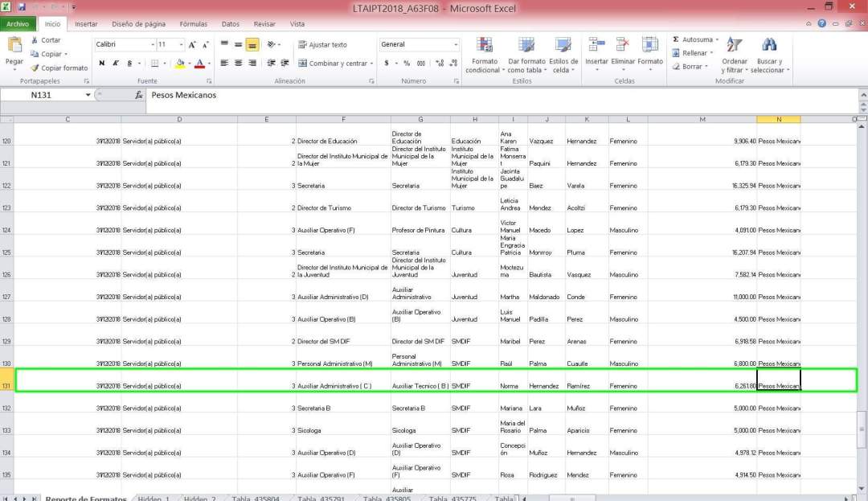Toggle italic (K) formatting
Image resolution: width=868 pixels, height=501 pixels.
(x=116, y=64)
